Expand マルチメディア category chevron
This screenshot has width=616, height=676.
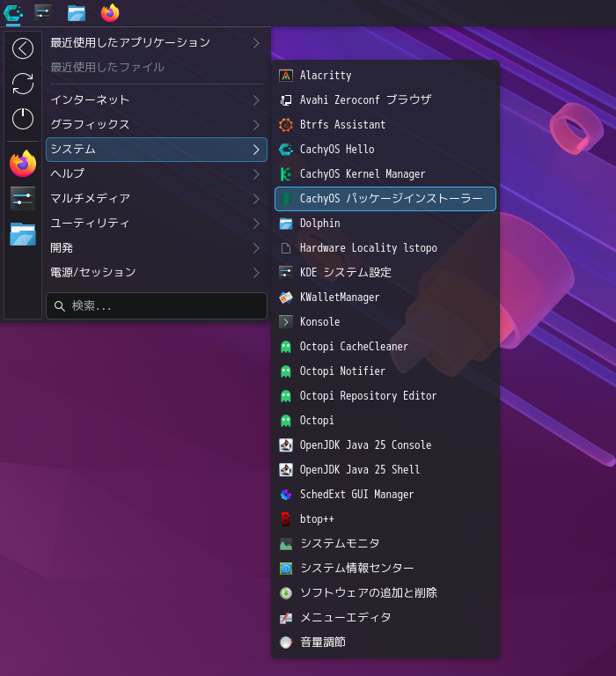(256, 199)
